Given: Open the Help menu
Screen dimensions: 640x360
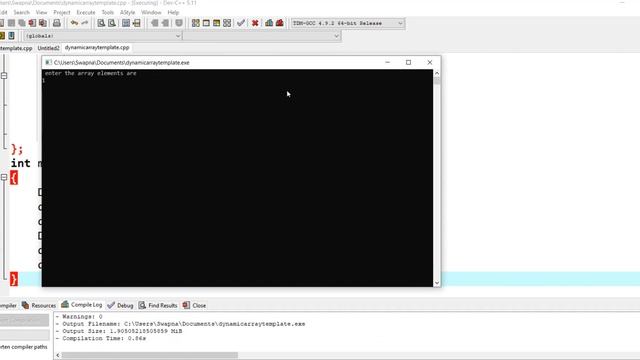Looking at the screenshot, I should coord(173,13).
